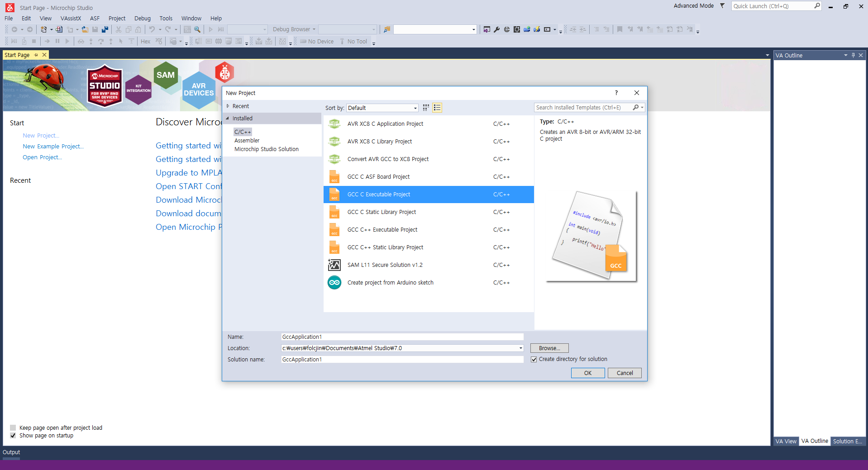Switch templates to small icons grid view

pos(426,108)
